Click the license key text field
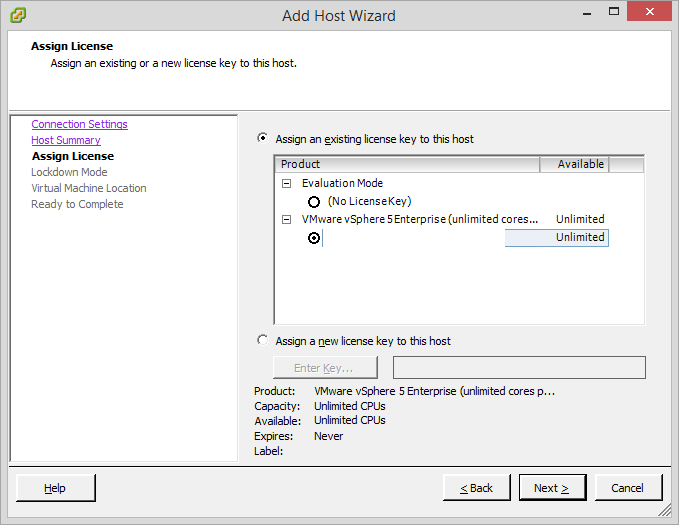The width and height of the screenshot is (679, 525). 518,368
